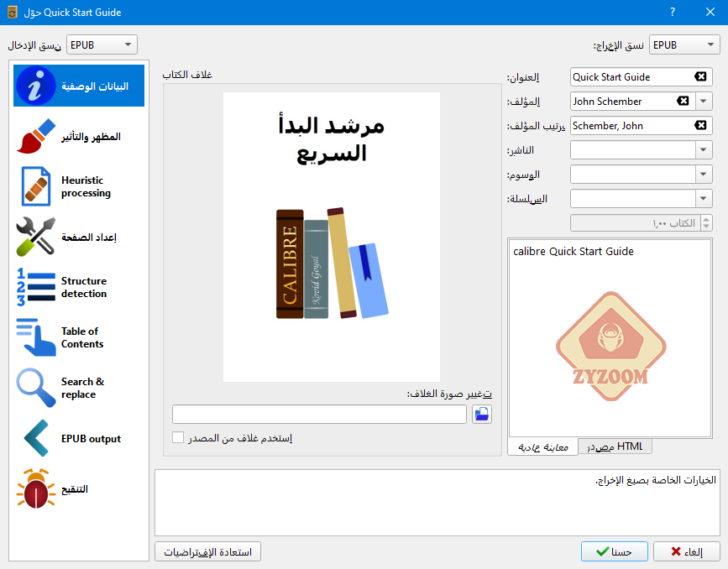Click the green checkmark OK button

coord(615,551)
